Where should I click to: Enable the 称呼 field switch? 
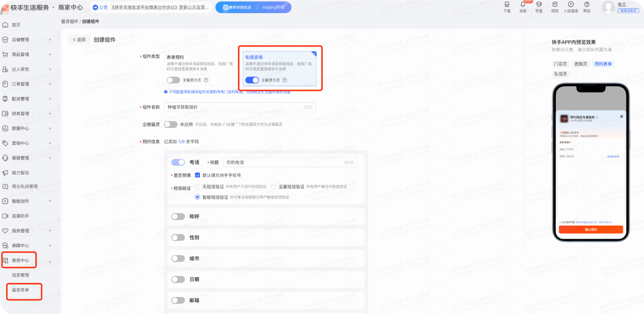(x=178, y=217)
